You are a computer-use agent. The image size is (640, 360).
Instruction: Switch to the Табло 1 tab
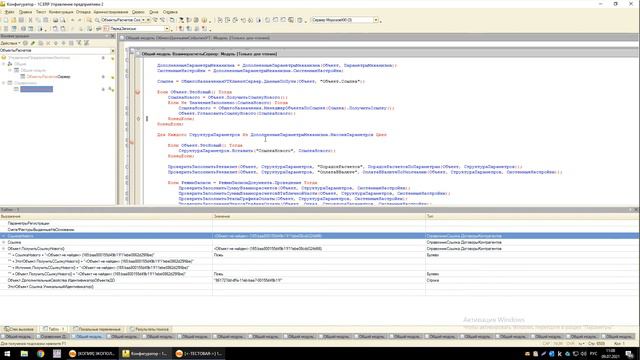(x=53, y=329)
